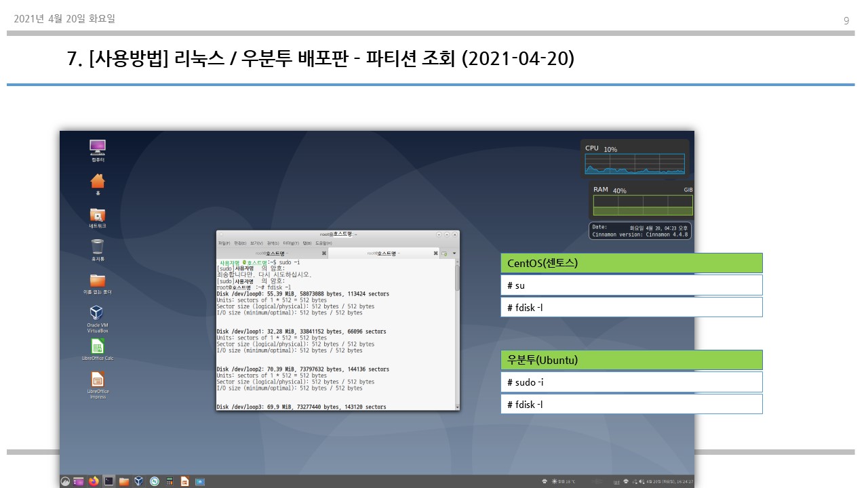Click the new tab icon in terminal
This screenshot has height=488, width=868.
(x=444, y=253)
